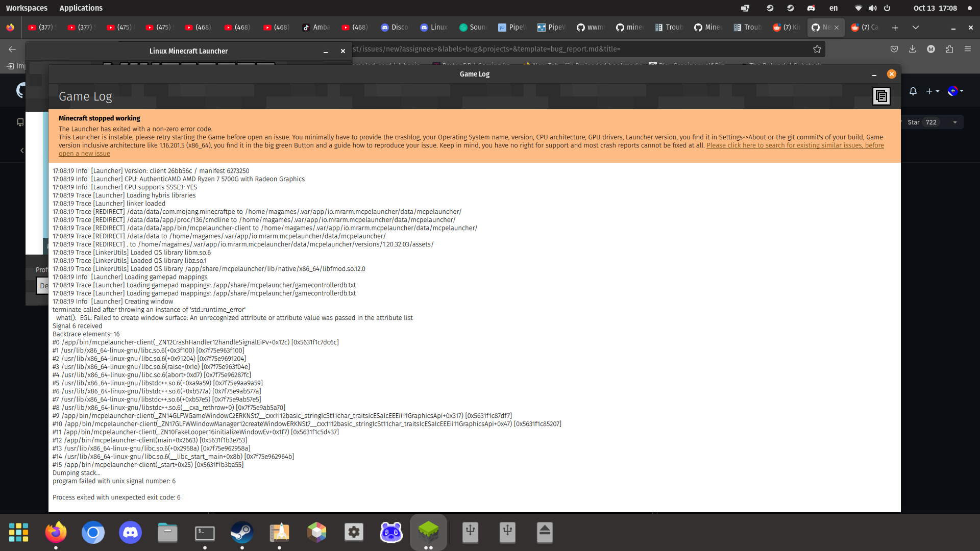Open the GitHub create new dropdown

point(933,91)
